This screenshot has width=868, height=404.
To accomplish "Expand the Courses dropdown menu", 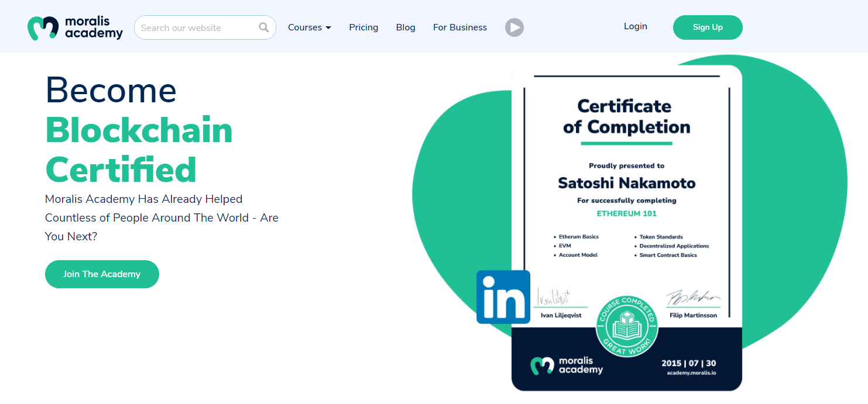I will (310, 27).
